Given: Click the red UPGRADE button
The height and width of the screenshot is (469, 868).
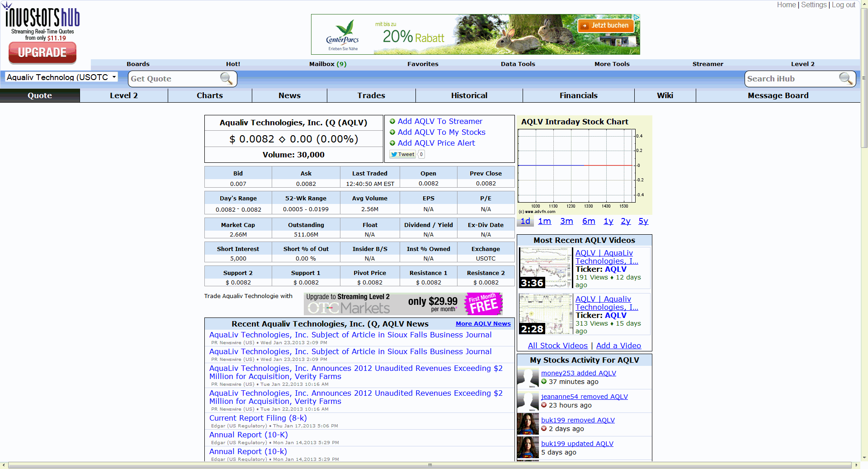Looking at the screenshot, I should [x=42, y=53].
